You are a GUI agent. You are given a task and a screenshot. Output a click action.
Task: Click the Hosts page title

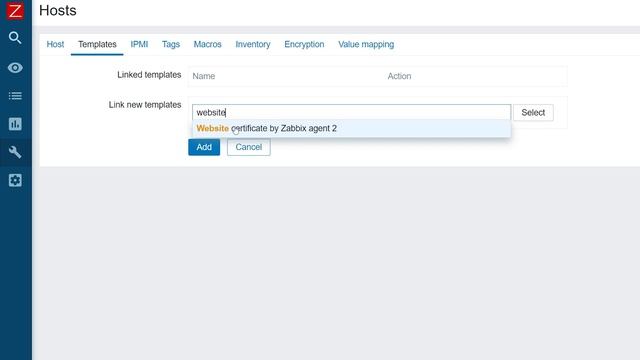[58, 10]
